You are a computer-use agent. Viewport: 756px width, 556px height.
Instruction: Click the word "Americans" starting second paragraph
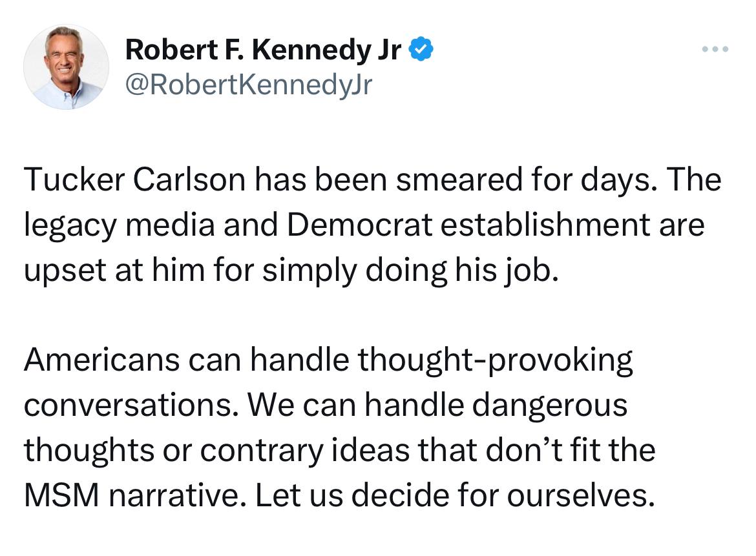pos(101,360)
